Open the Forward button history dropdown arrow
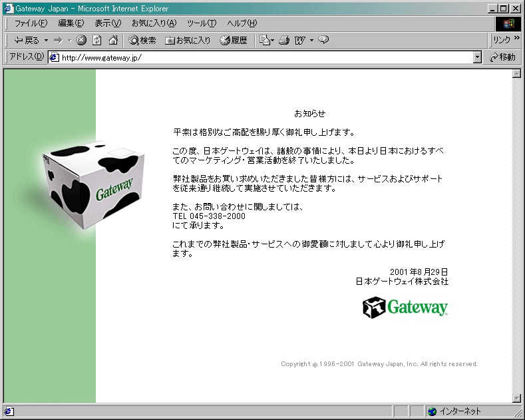 (x=70, y=41)
